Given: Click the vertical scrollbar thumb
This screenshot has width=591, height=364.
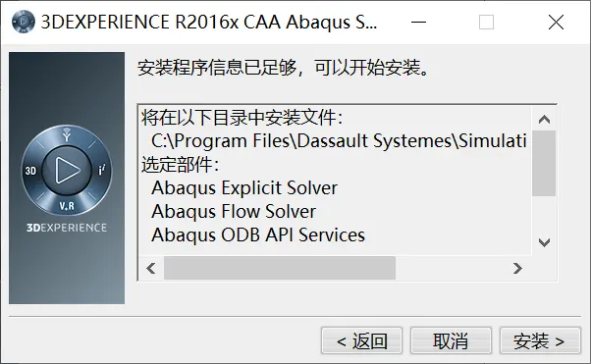Looking at the screenshot, I should pyautogui.click(x=544, y=163).
